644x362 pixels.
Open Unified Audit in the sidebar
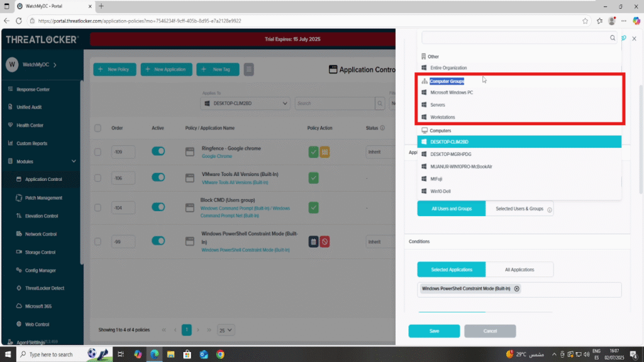click(29, 107)
